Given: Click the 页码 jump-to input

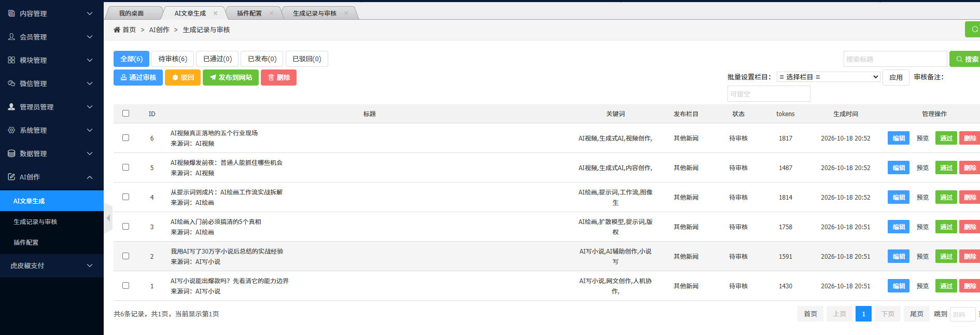Looking at the screenshot, I should pyautogui.click(x=962, y=314).
